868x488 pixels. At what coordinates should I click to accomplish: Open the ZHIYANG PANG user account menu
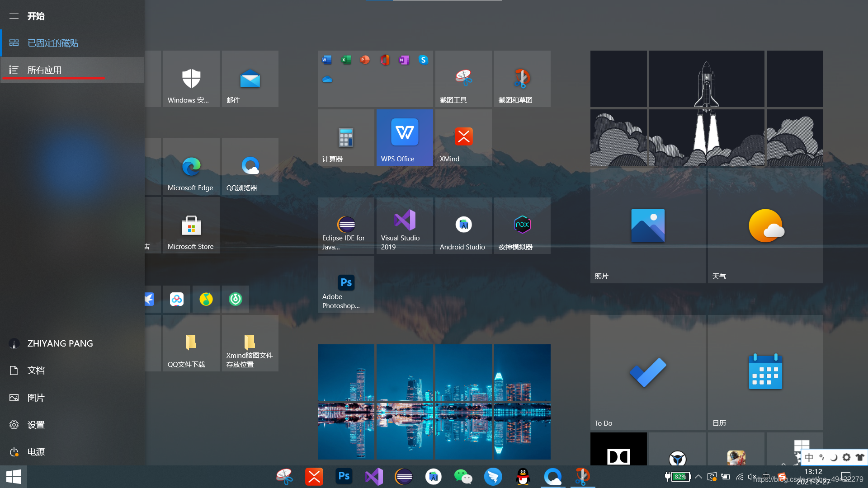pyautogui.click(x=60, y=343)
